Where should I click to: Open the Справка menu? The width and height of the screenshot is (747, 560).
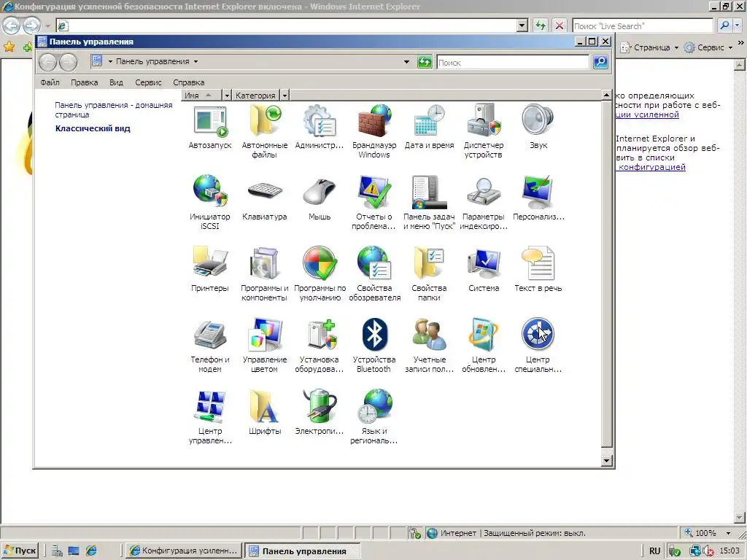[189, 82]
